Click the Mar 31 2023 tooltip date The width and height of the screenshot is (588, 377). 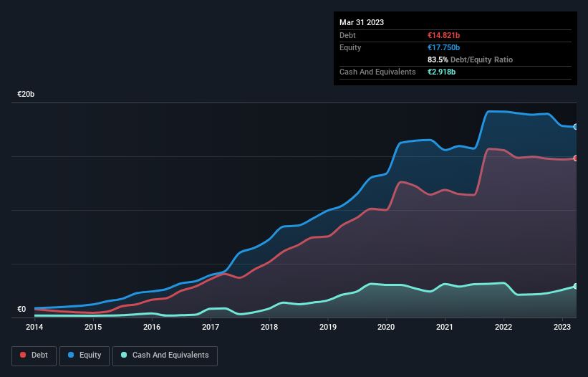(x=362, y=22)
